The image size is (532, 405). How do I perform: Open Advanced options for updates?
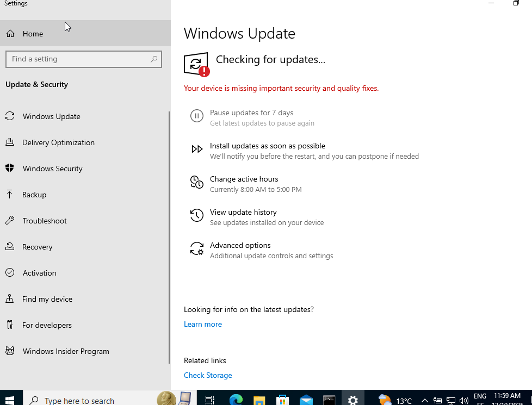tap(240, 246)
